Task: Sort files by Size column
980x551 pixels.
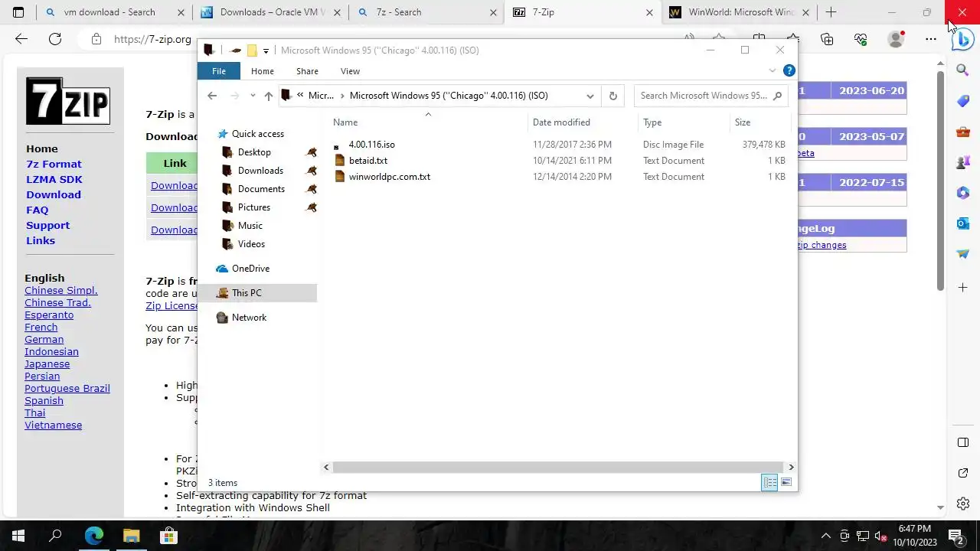Action: point(743,122)
